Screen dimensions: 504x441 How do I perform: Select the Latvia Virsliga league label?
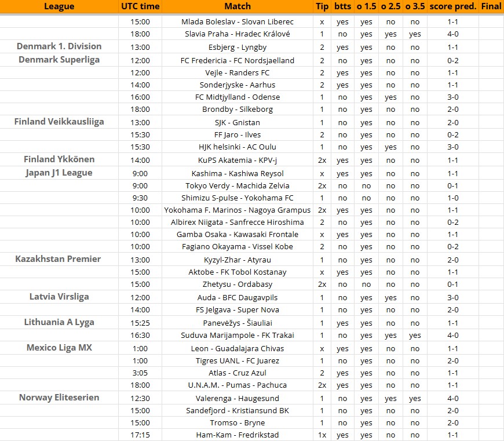(x=59, y=297)
